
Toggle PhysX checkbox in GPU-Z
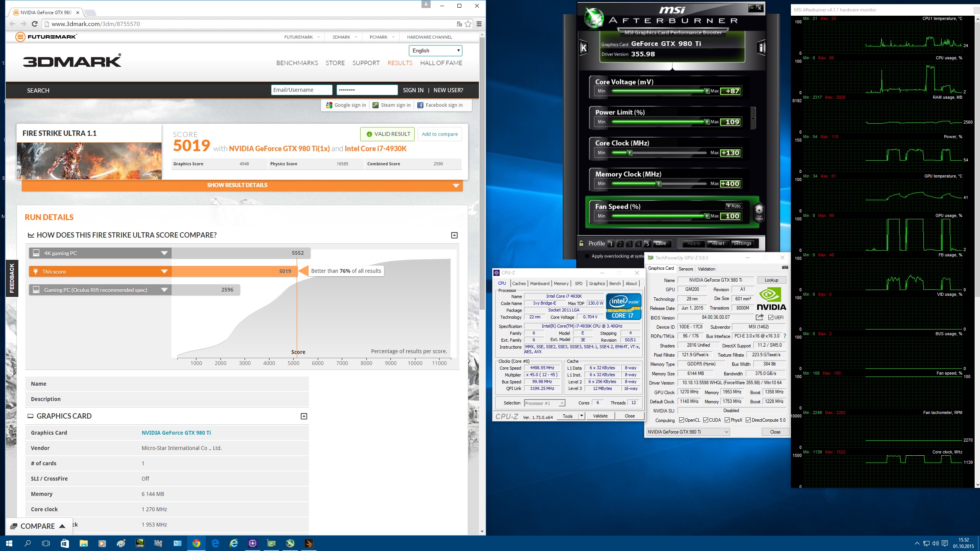tap(727, 420)
